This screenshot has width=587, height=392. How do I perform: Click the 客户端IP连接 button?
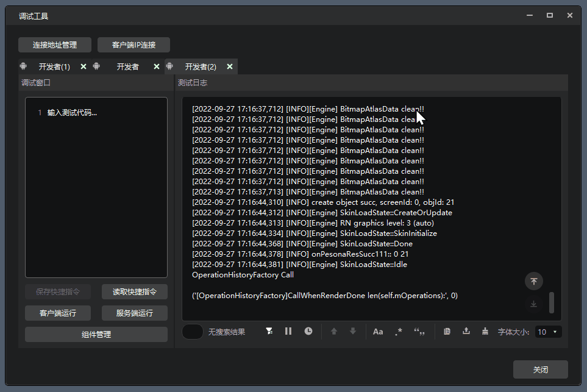(x=133, y=45)
